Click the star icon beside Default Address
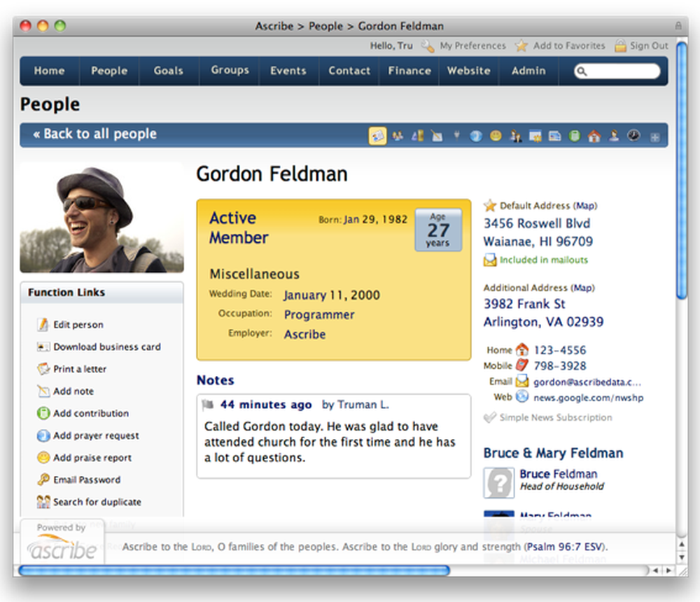This screenshot has width=700, height=602. click(490, 205)
